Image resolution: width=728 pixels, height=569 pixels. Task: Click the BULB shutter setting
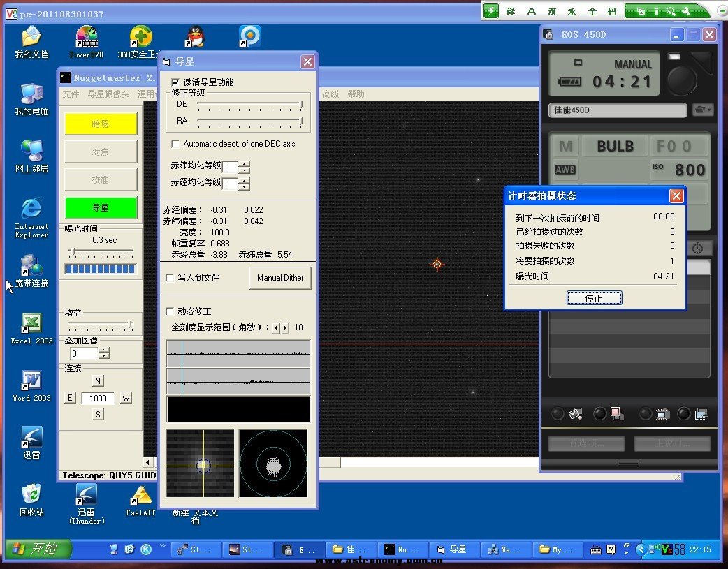pos(616,146)
